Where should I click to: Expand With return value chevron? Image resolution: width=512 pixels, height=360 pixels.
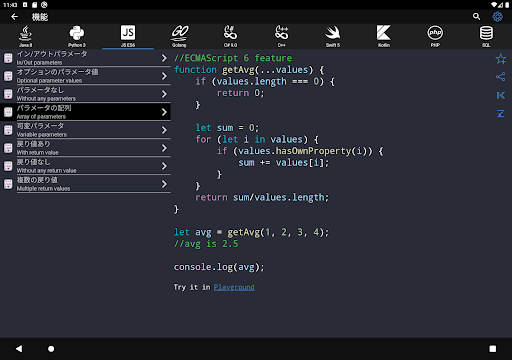point(164,148)
